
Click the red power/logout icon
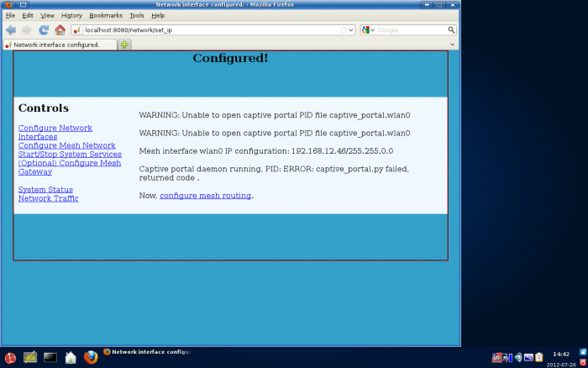click(x=583, y=362)
